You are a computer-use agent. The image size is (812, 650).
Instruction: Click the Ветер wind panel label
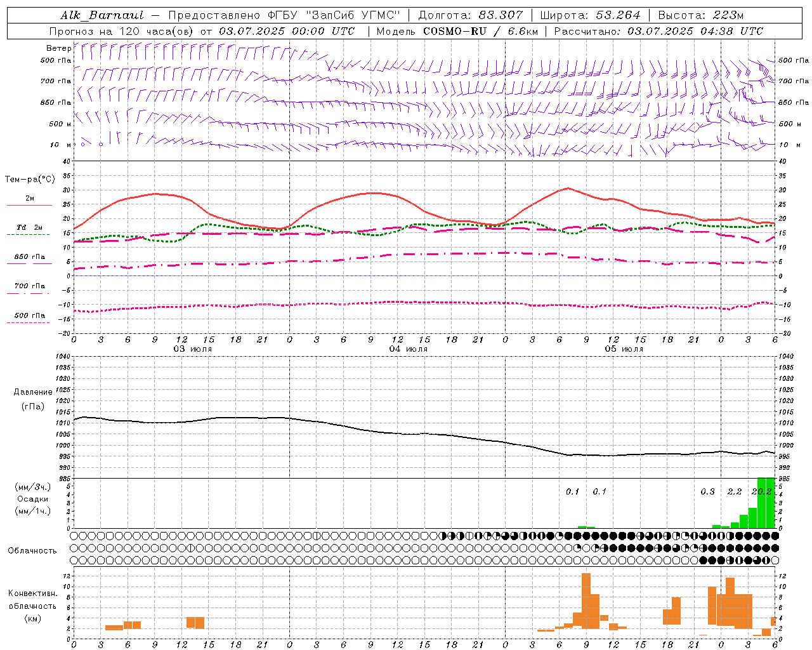point(58,48)
